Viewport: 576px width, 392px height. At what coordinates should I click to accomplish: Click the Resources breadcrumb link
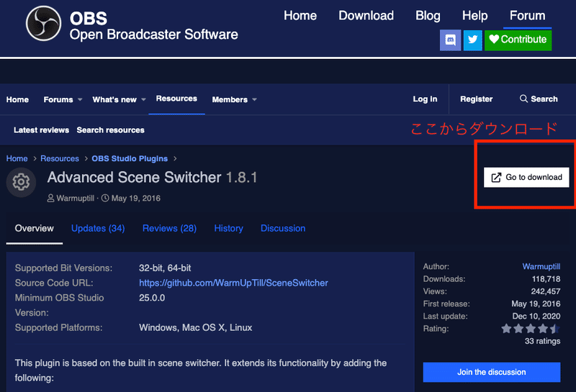(x=60, y=158)
